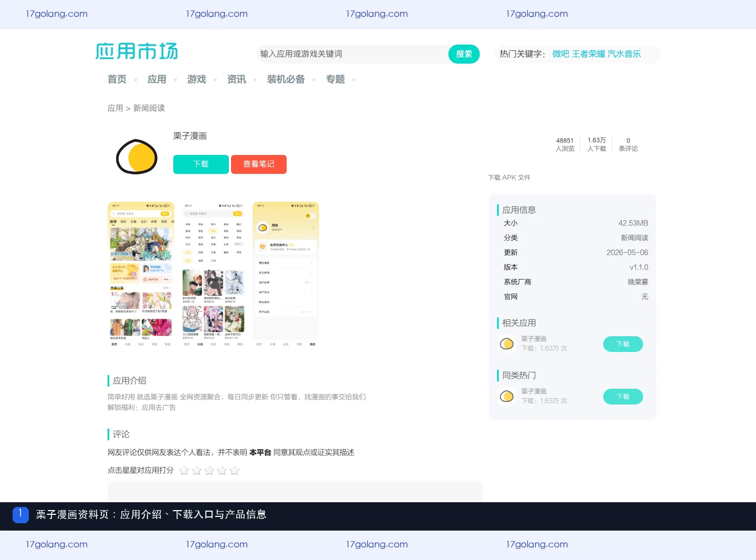Viewport: 756px width, 560px height.
Task: Open the 资讯 nav tab
Action: coord(237,79)
